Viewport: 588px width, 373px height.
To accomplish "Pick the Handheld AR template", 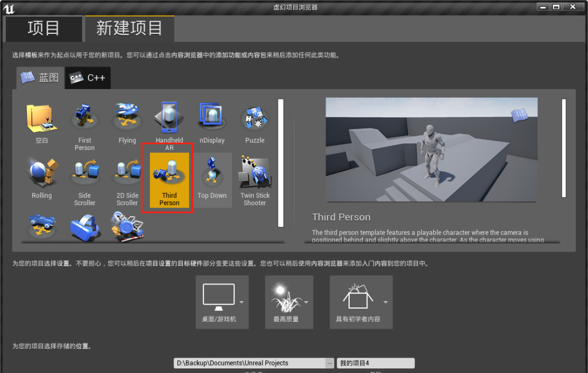I will click(x=169, y=126).
